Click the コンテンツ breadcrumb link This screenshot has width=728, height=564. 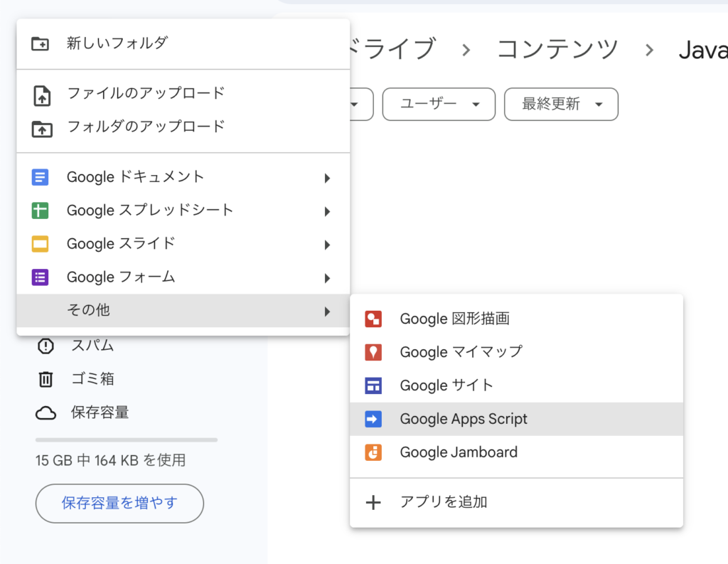point(557,49)
